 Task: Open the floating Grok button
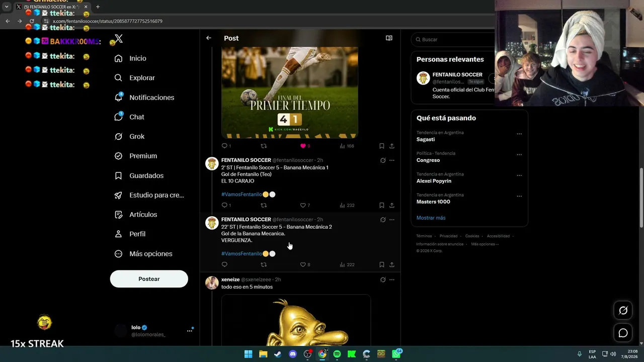pyautogui.click(x=623, y=311)
